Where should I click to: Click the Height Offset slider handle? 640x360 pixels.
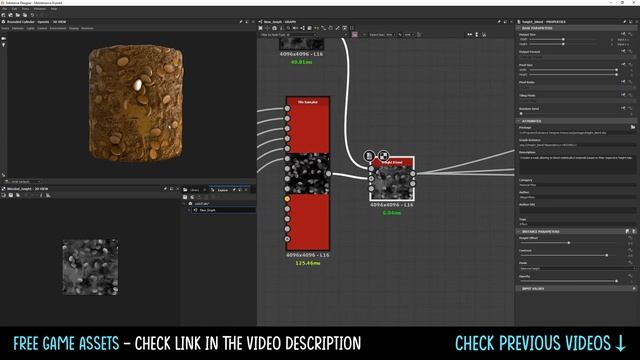coord(569,243)
